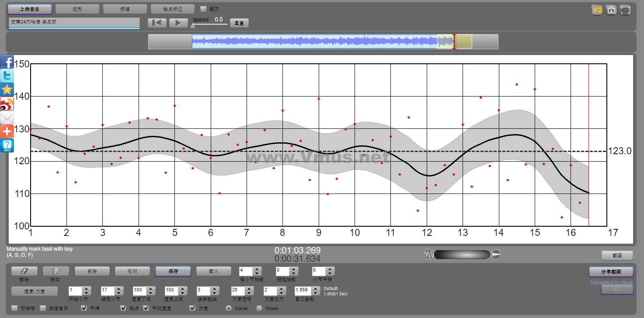
Task: Click the home icon at top right
Action: coord(611,10)
